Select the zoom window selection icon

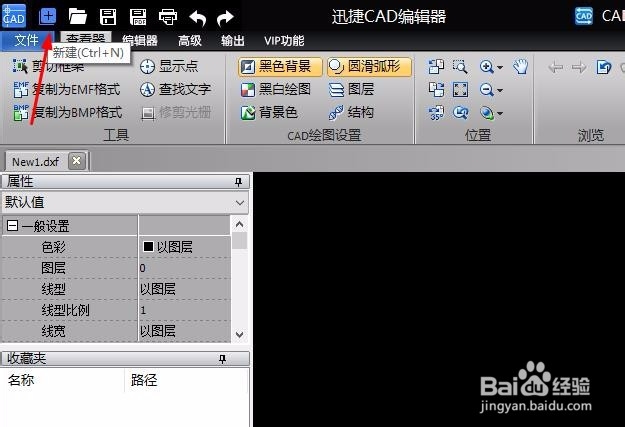tap(460, 67)
